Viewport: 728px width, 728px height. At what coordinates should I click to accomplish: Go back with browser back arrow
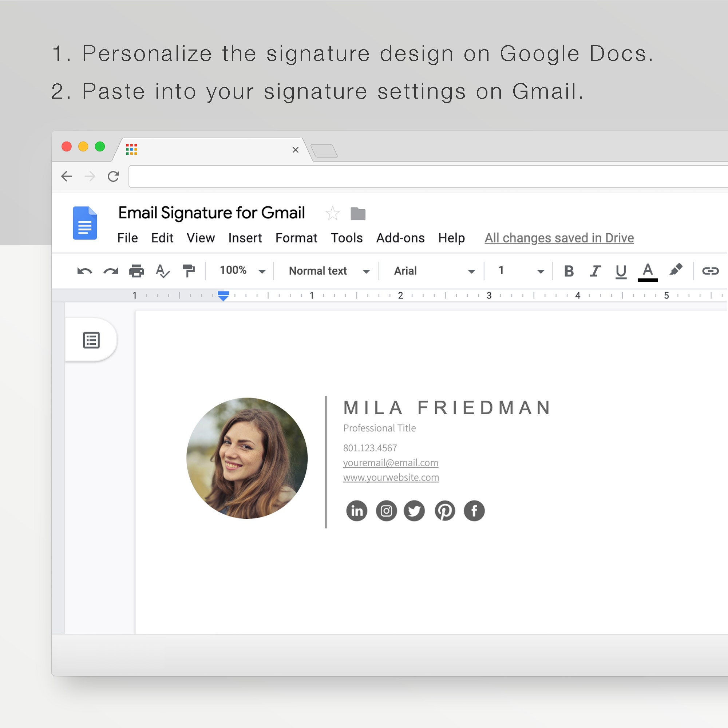tap(67, 176)
